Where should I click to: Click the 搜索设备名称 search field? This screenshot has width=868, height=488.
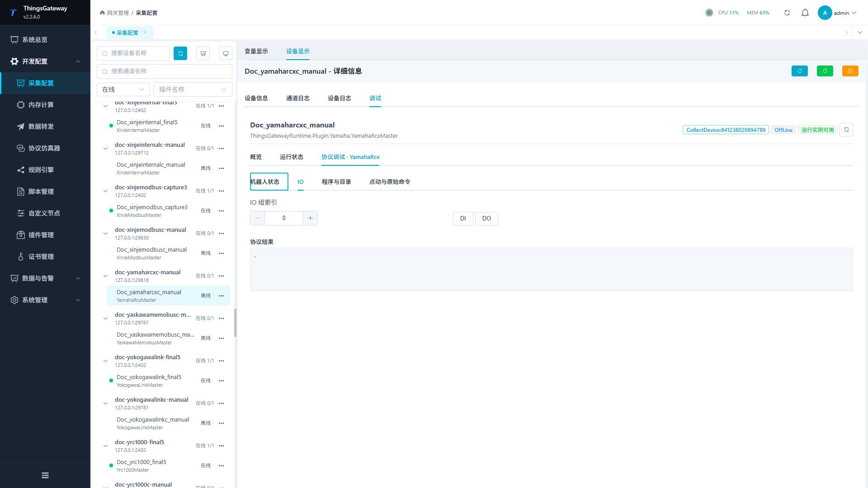133,53
